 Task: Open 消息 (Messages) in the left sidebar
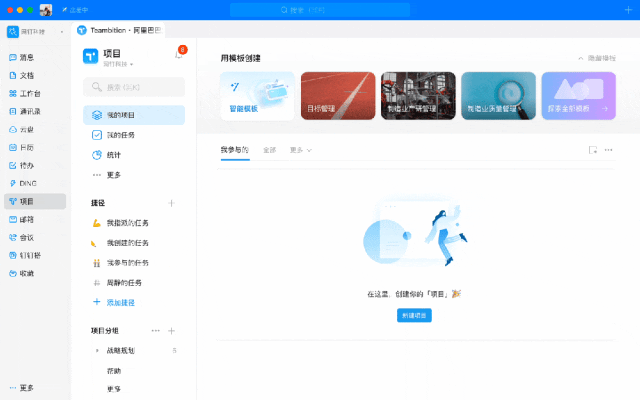click(x=27, y=57)
